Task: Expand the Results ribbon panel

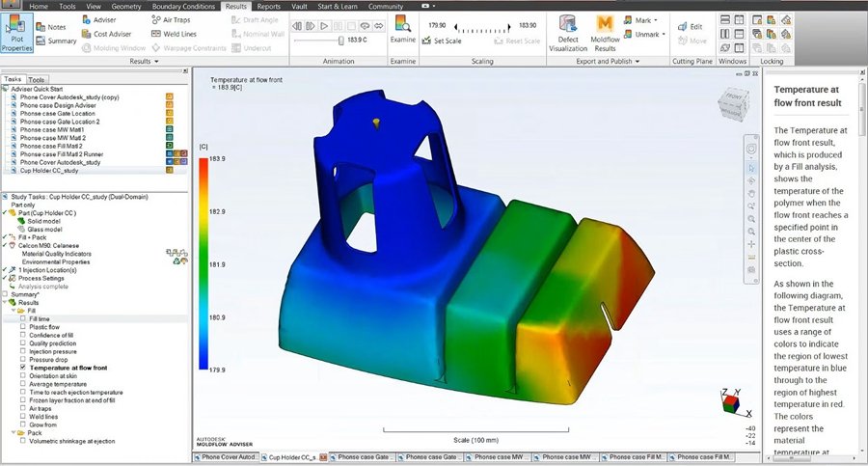Action: [x=144, y=61]
